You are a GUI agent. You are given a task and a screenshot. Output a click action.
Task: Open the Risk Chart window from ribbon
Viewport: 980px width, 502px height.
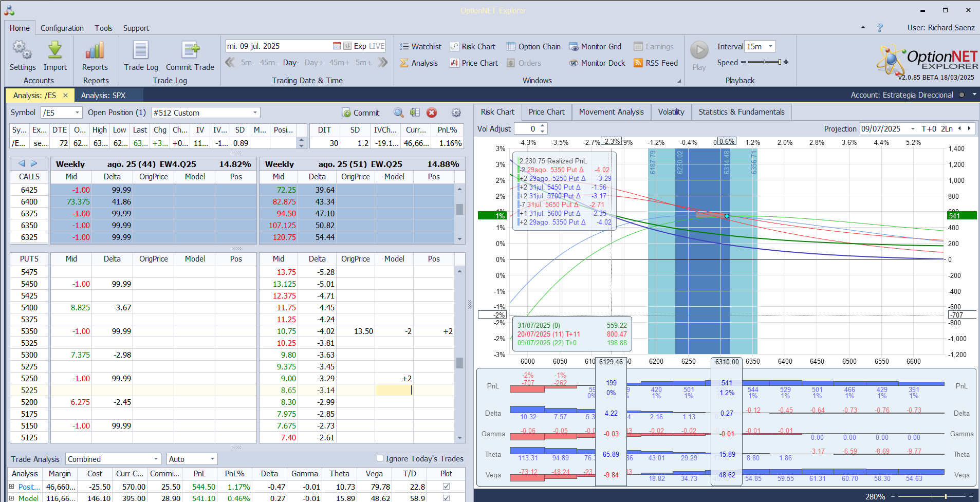[x=473, y=47]
